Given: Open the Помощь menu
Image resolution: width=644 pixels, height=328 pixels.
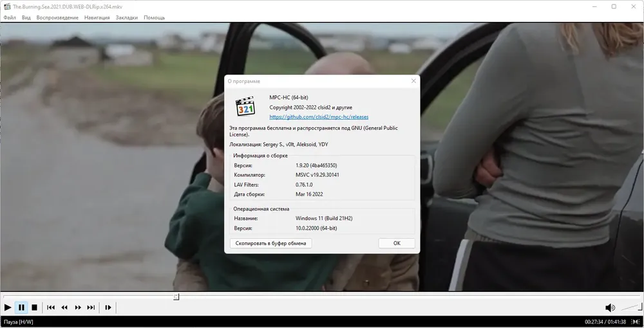Looking at the screenshot, I should (154, 17).
